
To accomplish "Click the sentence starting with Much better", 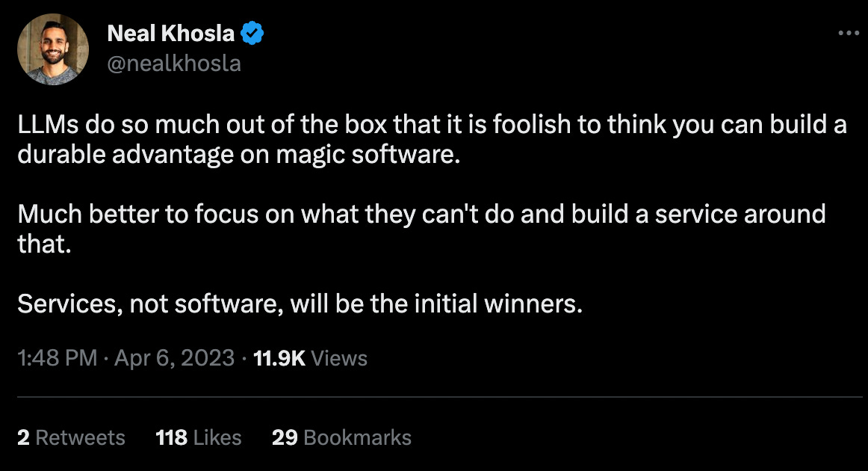I will tap(421, 215).
